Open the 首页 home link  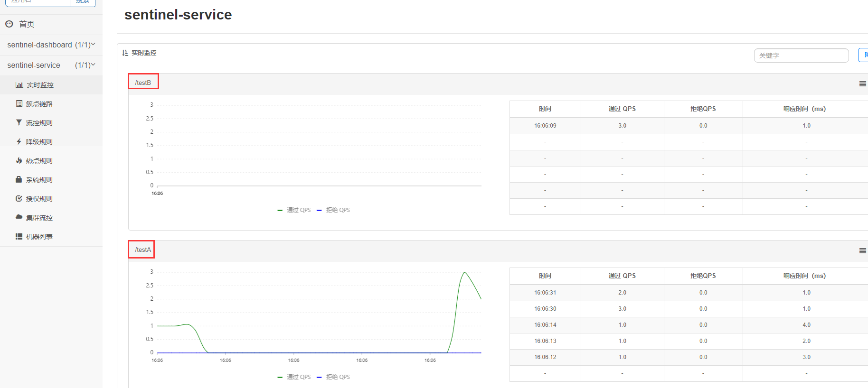pyautogui.click(x=27, y=24)
